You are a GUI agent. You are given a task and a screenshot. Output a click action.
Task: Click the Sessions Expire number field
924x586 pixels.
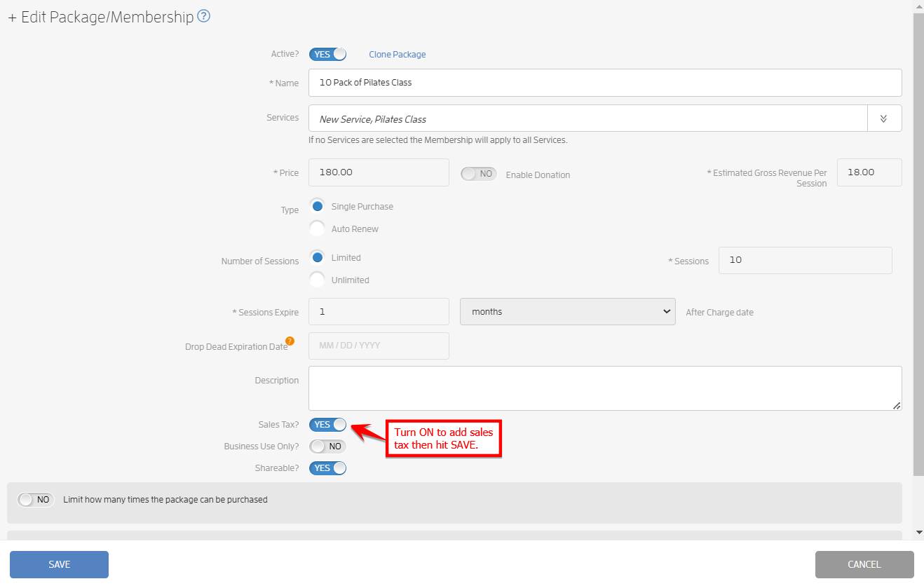pos(379,312)
